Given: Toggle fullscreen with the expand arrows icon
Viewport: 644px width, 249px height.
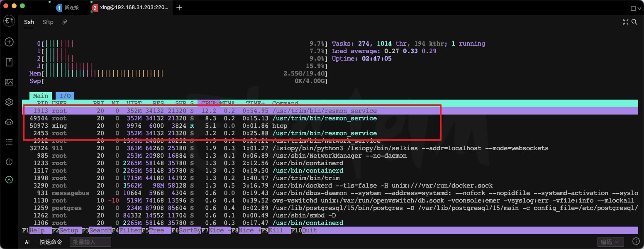Looking at the screenshot, I should [x=625, y=22].
